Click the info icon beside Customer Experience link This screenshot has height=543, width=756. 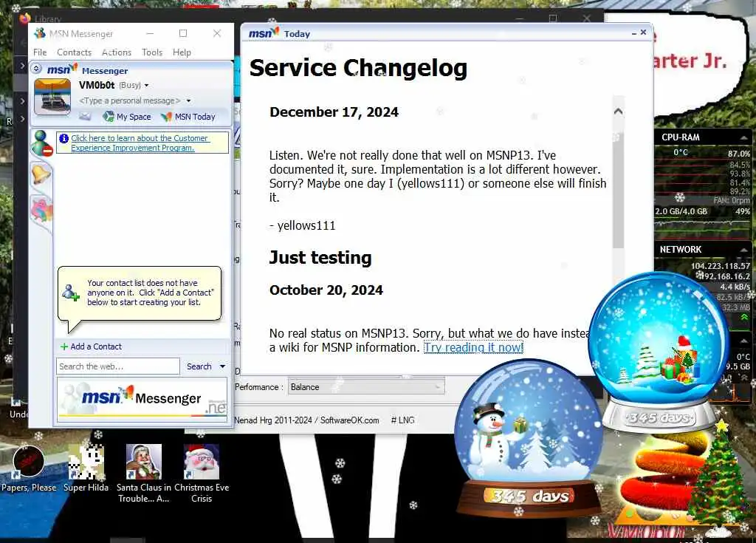pos(63,139)
